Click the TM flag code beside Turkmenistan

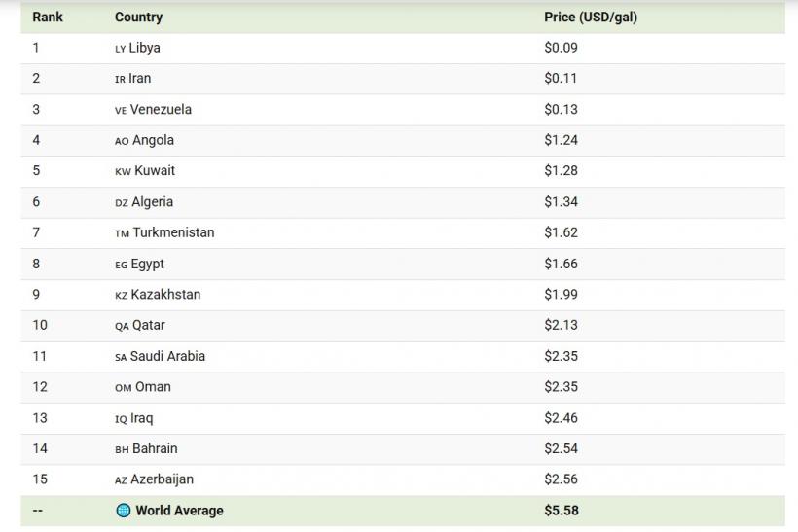tap(122, 233)
